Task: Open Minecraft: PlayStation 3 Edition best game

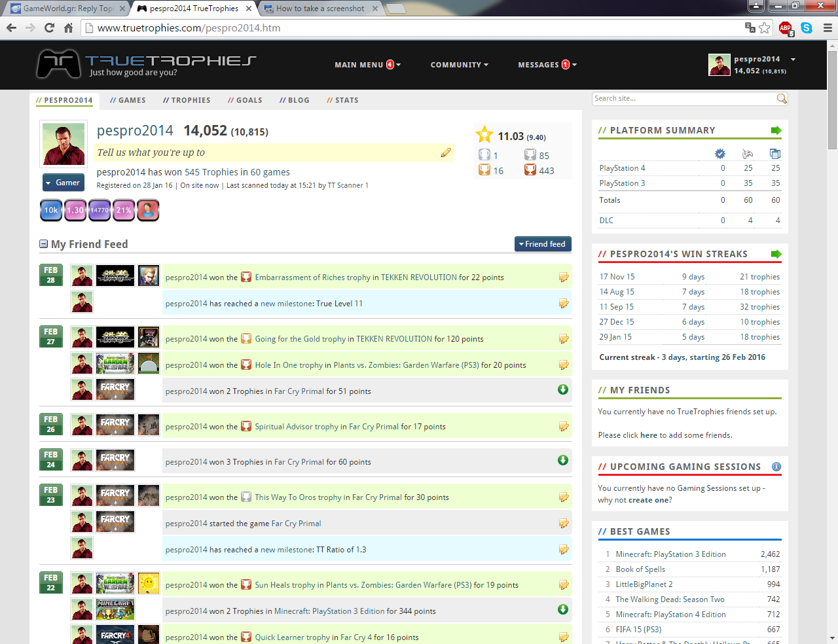Action: [x=670, y=554]
